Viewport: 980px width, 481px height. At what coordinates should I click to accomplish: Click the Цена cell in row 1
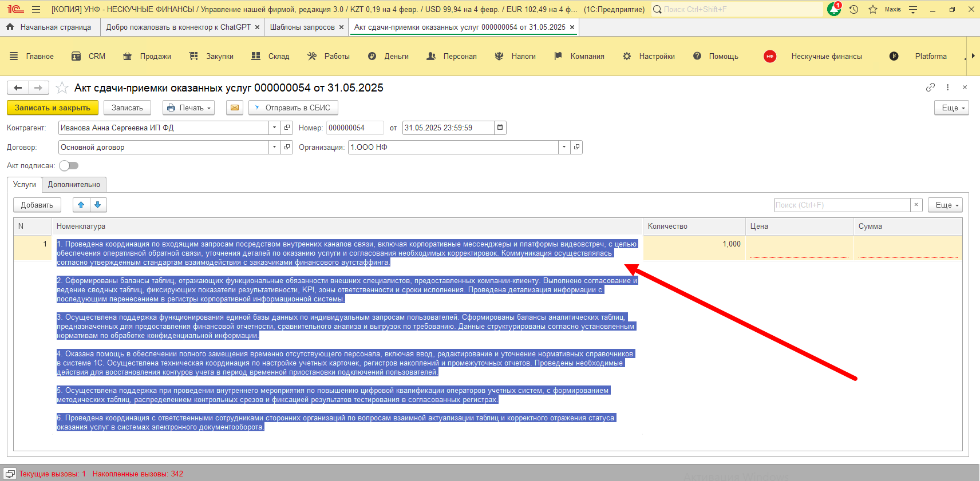[x=799, y=248]
